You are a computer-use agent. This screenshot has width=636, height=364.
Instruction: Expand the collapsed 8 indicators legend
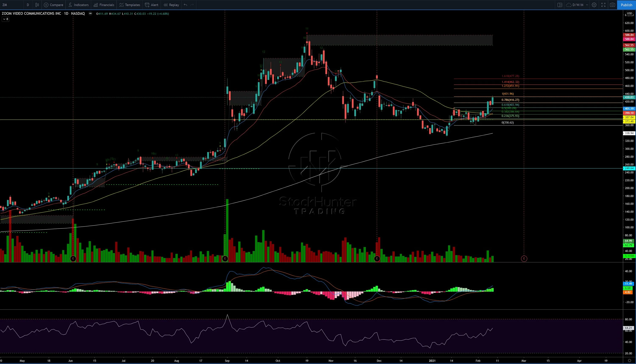6,19
